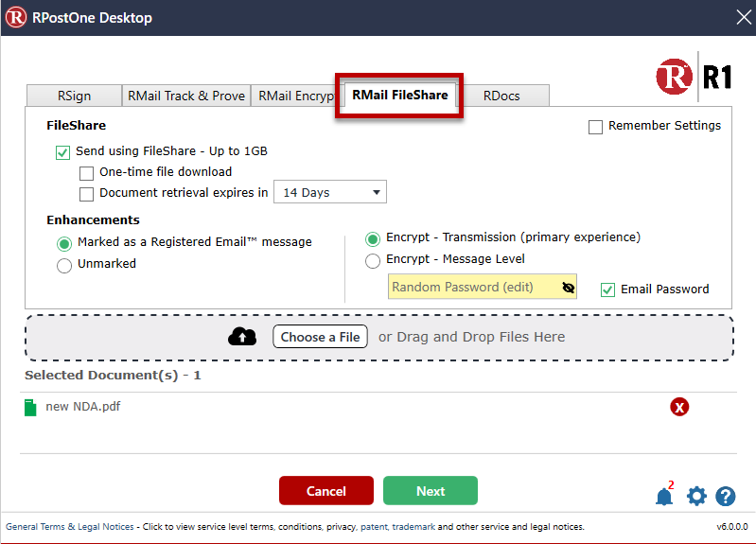Image resolution: width=756 pixels, height=544 pixels.
Task: Remove new NDA.pdf with red X
Action: 679,407
